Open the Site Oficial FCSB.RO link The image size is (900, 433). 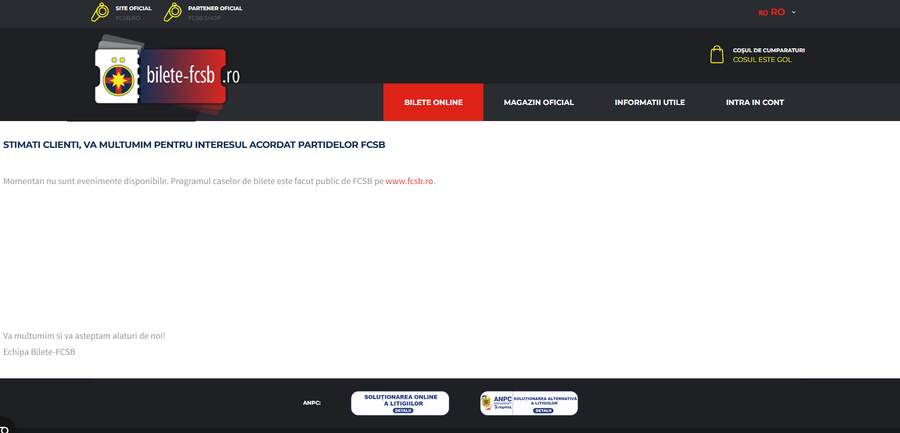tap(133, 13)
